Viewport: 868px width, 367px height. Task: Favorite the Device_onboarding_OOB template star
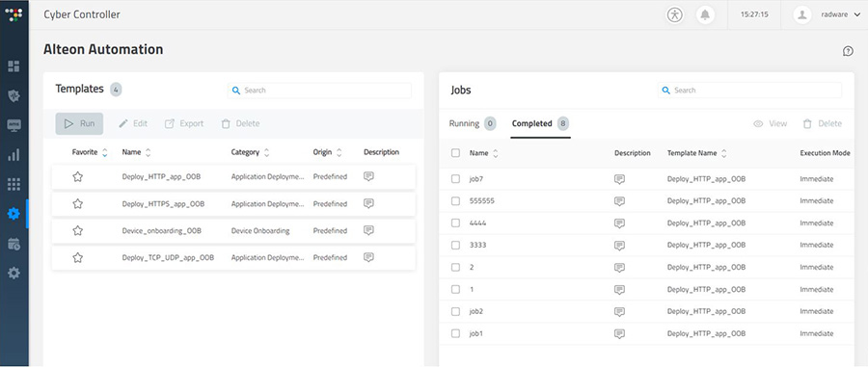tap(77, 230)
